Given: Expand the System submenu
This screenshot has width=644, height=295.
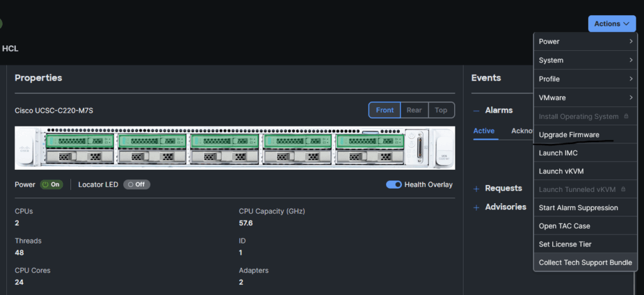Looking at the screenshot, I should coord(586,60).
